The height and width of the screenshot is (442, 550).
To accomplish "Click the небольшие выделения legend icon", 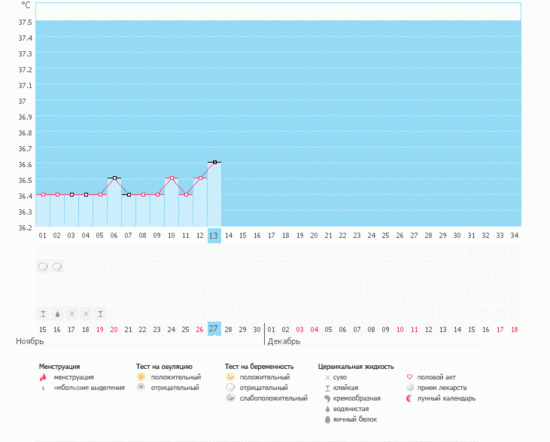I will click(x=43, y=388).
